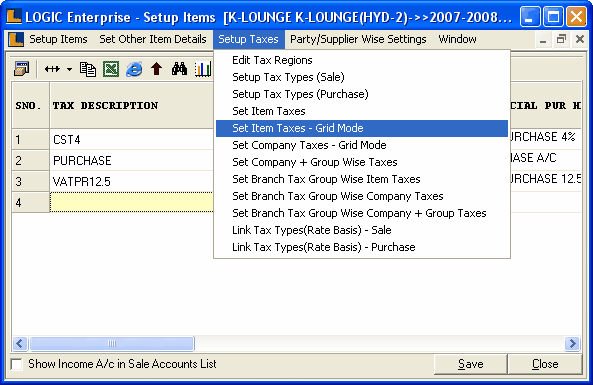
Task: Select row number 4 header
Action: pyautogui.click(x=31, y=202)
